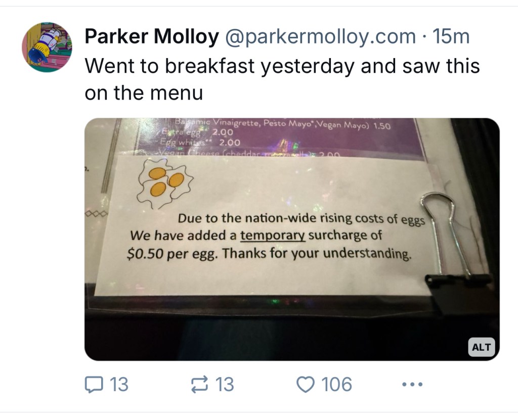Click the "$0.50 per egg" text in image

tap(172, 253)
